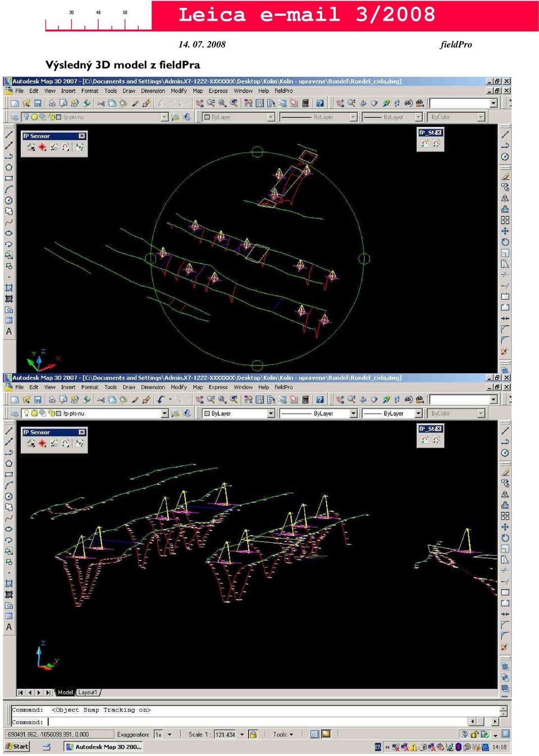The image size is (539, 756).
Task: Select Line tool in lower window draw toolbar
Action: tap(9, 430)
